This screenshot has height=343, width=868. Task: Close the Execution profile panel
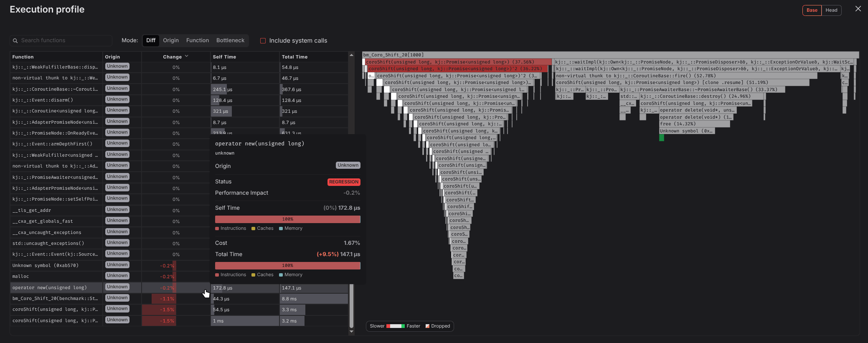click(x=858, y=9)
